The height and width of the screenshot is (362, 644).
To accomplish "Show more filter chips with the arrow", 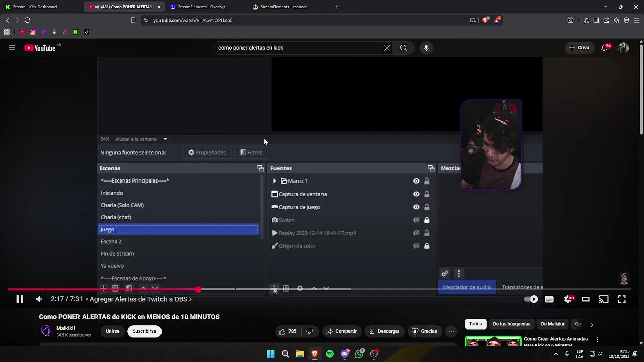I will click(x=592, y=324).
